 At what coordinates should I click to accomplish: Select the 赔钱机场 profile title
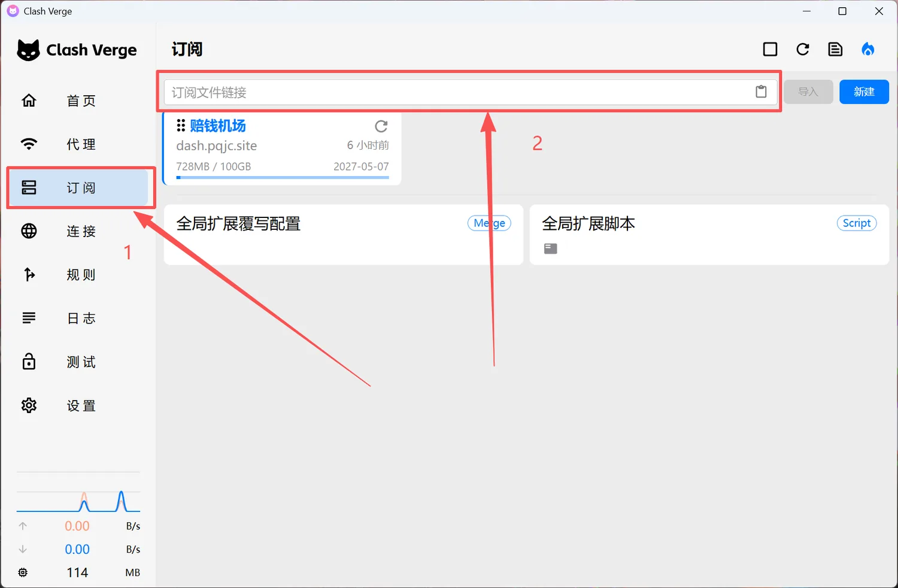click(x=218, y=126)
